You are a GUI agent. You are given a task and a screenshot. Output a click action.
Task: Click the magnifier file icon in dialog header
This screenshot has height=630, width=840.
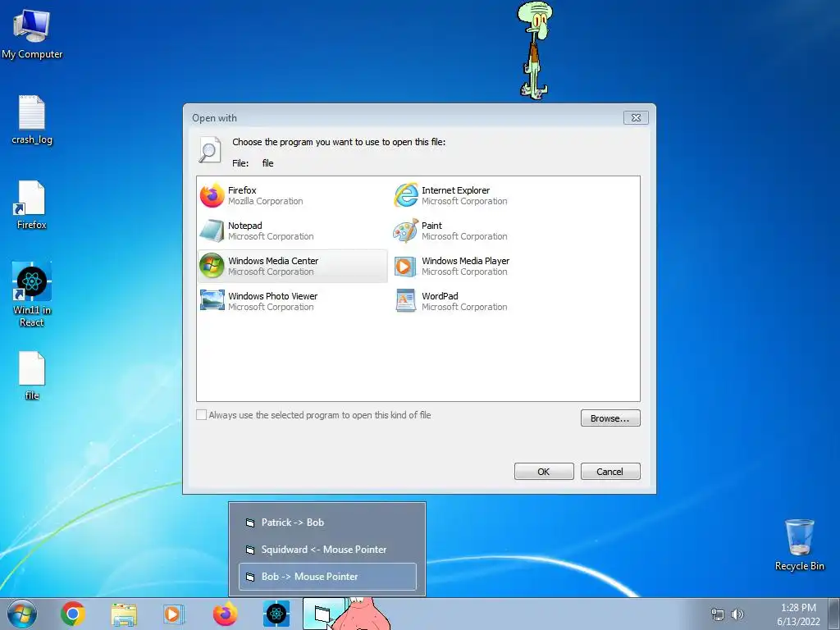pyautogui.click(x=209, y=150)
